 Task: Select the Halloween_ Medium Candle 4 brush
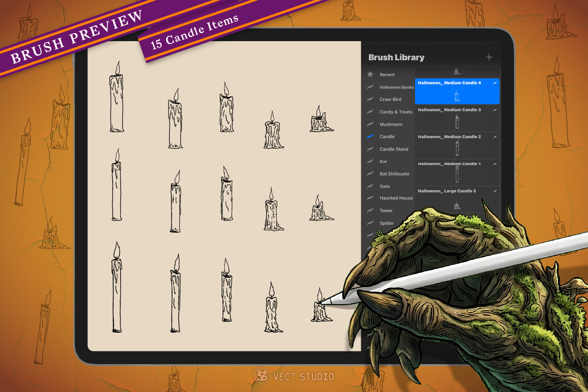click(x=457, y=91)
